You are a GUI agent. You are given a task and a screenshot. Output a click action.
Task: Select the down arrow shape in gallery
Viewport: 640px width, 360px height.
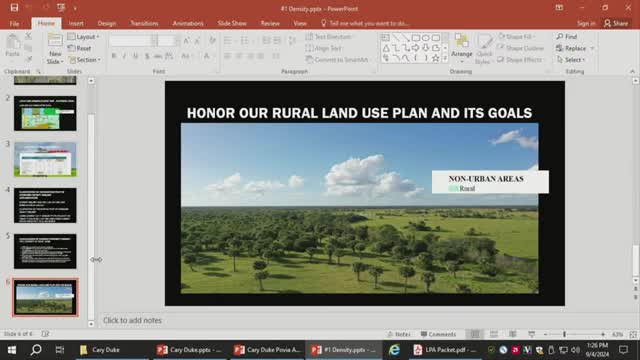pyautogui.click(x=426, y=48)
